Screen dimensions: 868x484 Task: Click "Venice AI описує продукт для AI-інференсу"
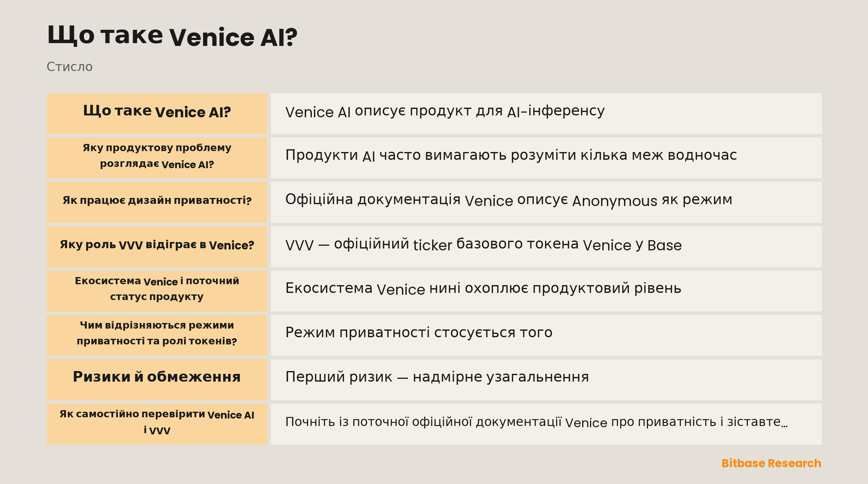(445, 111)
